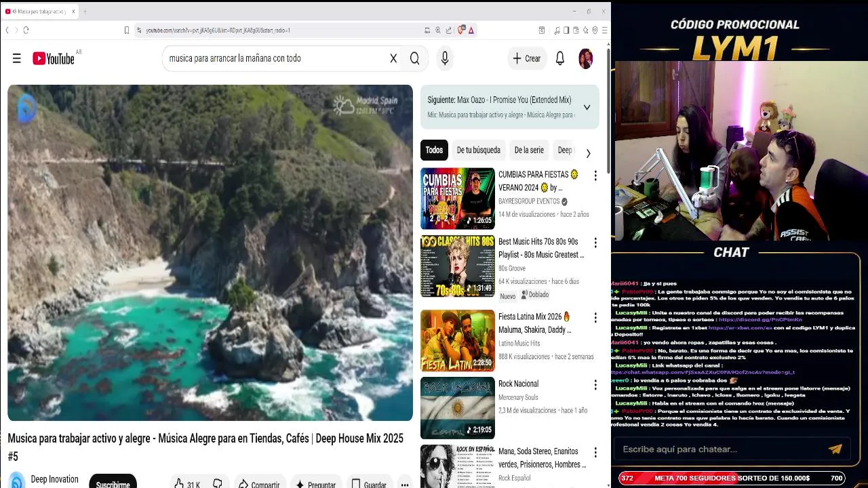Open the Rock Nacional thumbnail
The height and width of the screenshot is (488, 868).
(x=458, y=408)
